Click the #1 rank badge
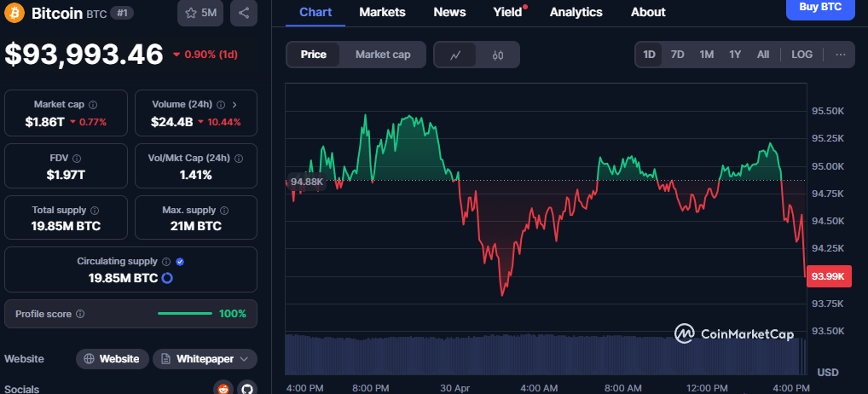 point(121,14)
